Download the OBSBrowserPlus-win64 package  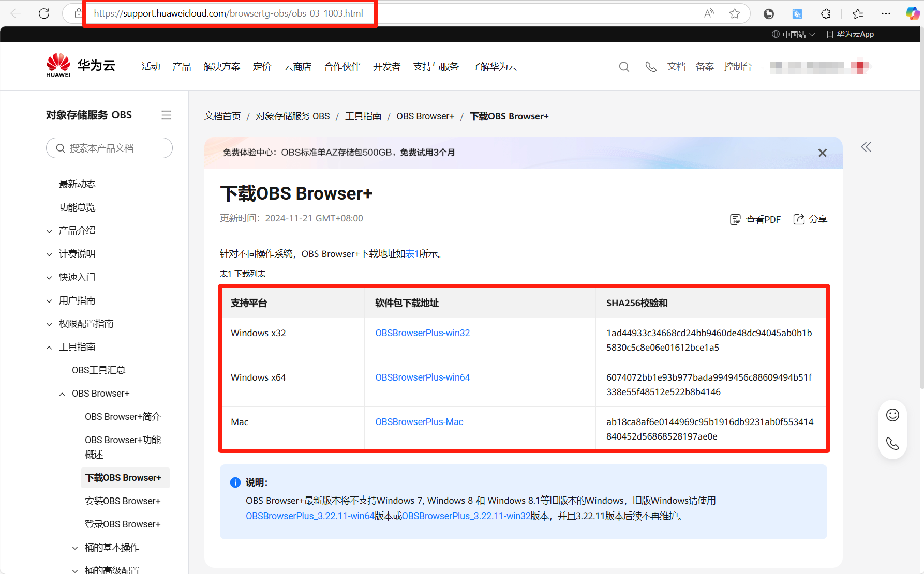click(x=422, y=377)
